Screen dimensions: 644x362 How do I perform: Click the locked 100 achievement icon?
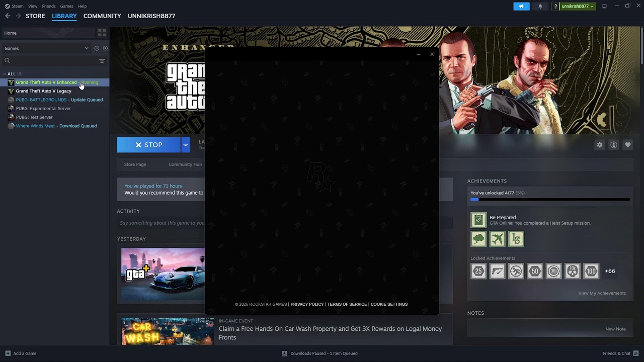tap(591, 271)
